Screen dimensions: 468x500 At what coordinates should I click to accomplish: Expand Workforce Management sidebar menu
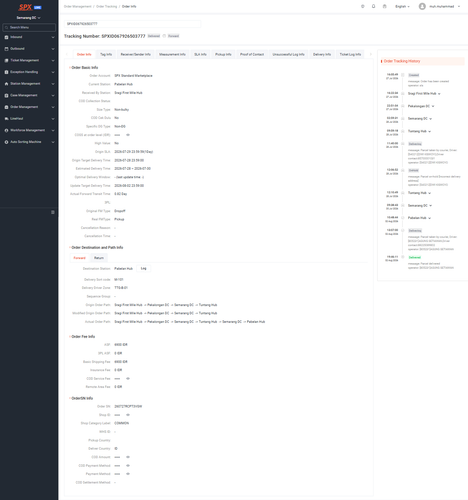(53, 131)
